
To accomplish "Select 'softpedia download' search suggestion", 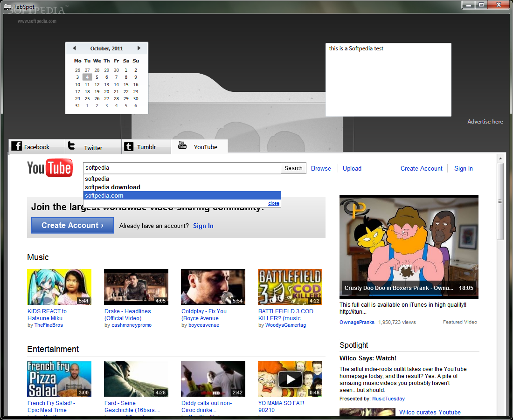I will coord(182,187).
